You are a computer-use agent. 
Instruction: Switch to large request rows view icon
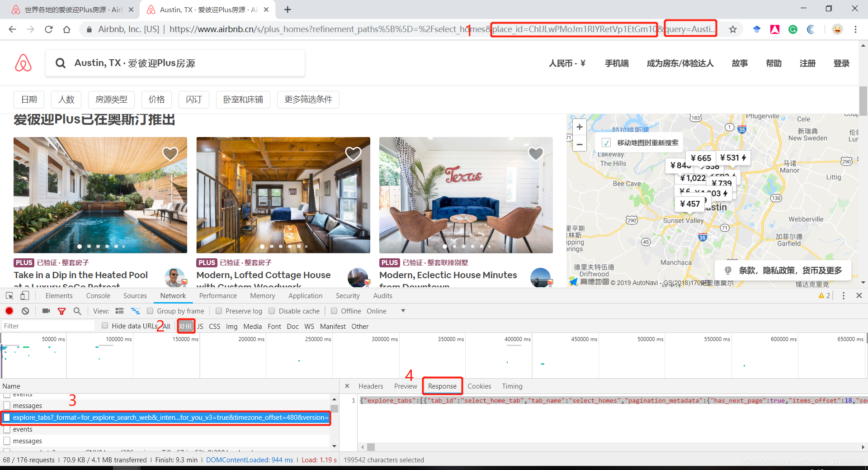click(119, 311)
